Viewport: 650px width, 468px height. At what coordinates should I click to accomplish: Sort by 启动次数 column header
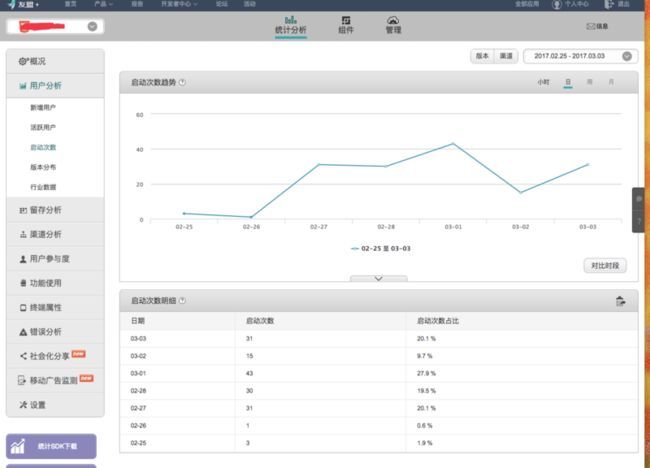260,321
